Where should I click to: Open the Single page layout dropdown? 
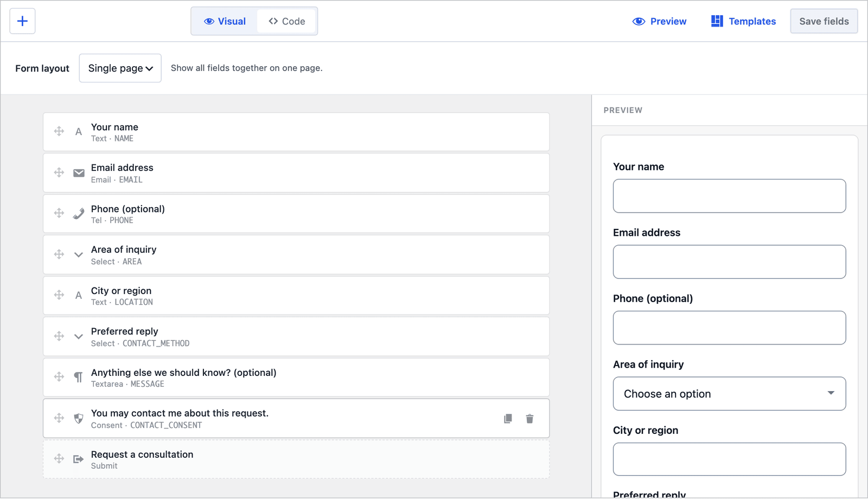pyautogui.click(x=120, y=68)
